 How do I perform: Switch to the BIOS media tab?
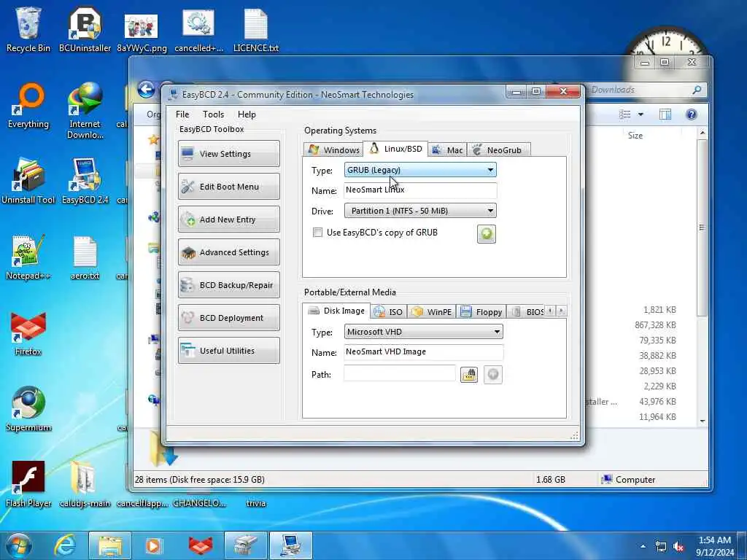[x=527, y=312]
